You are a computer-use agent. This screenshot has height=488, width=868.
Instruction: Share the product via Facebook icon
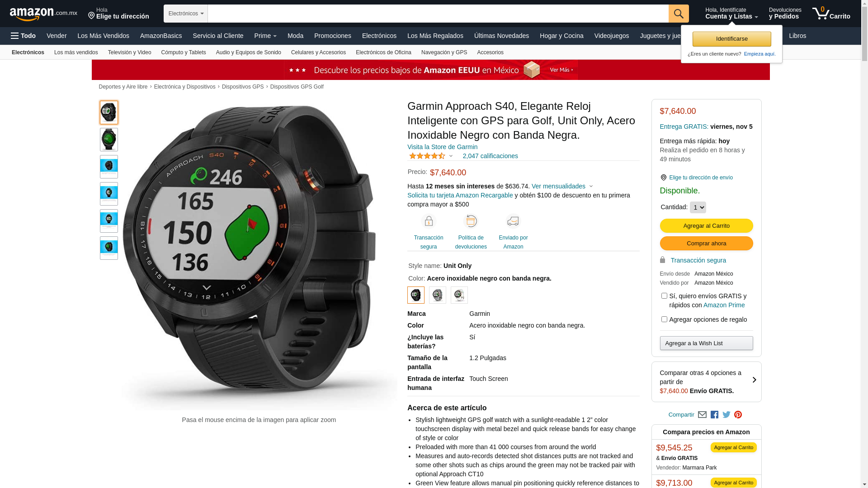tap(714, 415)
